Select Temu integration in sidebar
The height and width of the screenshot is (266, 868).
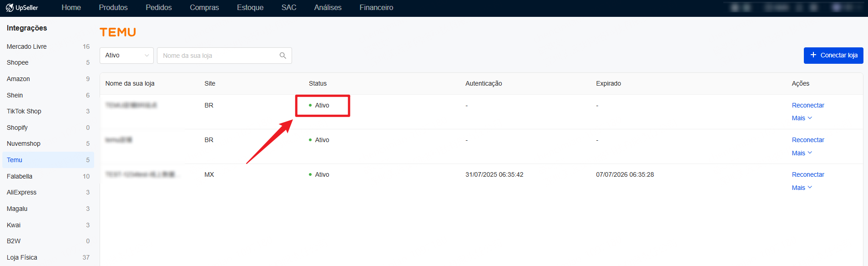coord(48,160)
